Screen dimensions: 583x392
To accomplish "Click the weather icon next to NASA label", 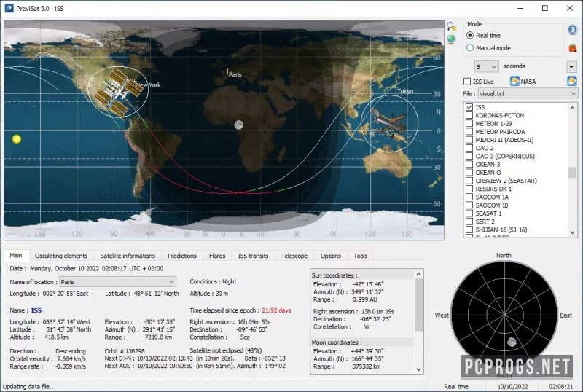I will 514,81.
